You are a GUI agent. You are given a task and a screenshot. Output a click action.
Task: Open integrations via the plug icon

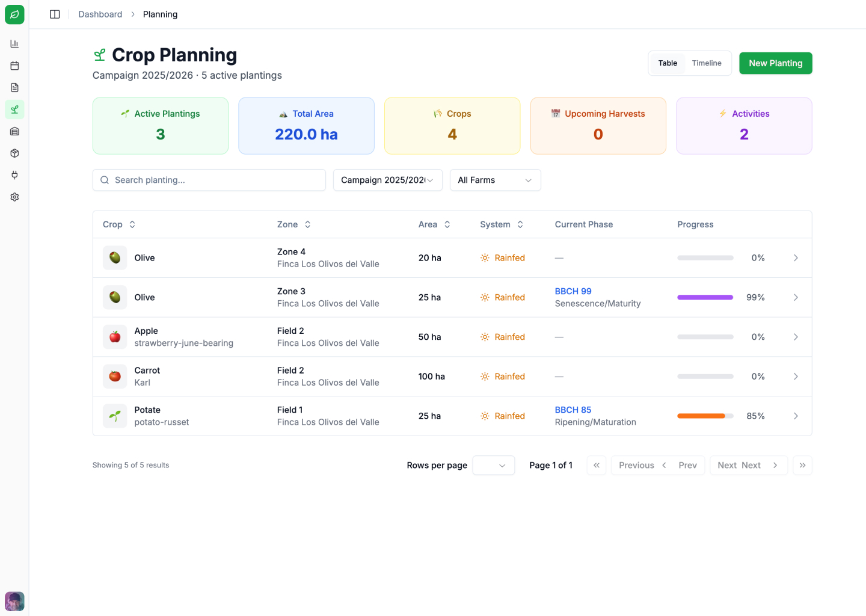(14, 175)
